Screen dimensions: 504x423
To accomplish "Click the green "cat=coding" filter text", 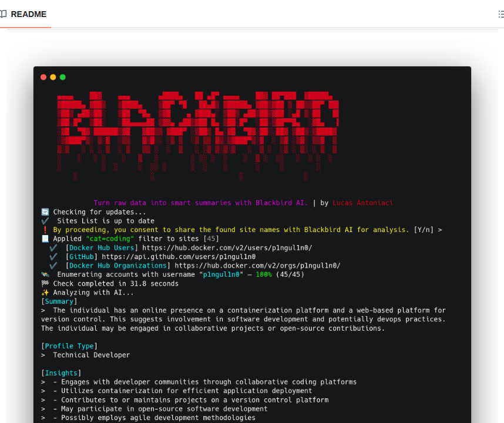I will point(110,239).
